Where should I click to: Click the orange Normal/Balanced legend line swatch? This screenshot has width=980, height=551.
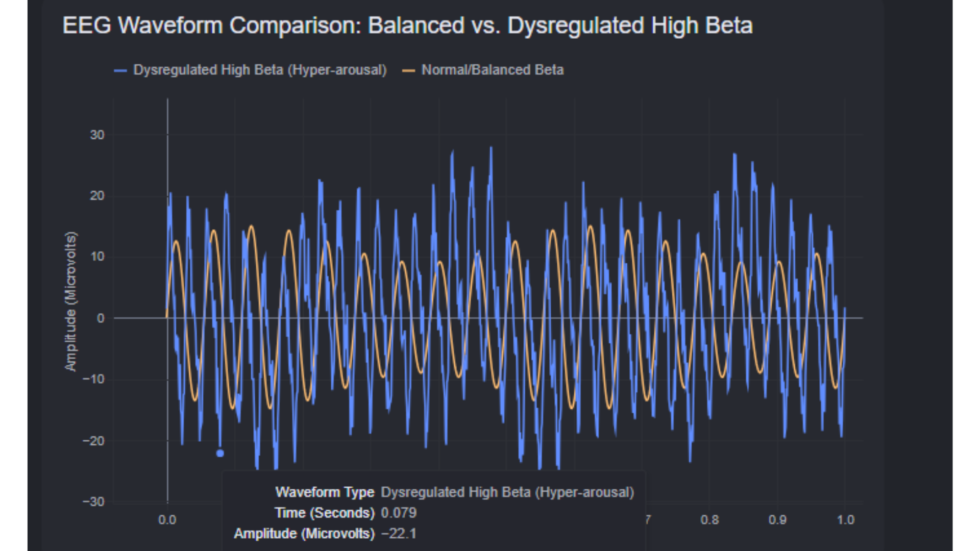tap(408, 70)
